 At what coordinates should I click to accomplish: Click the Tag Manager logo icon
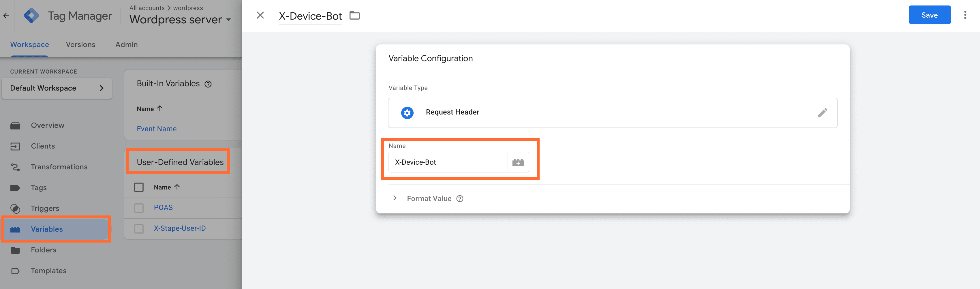coord(31,16)
